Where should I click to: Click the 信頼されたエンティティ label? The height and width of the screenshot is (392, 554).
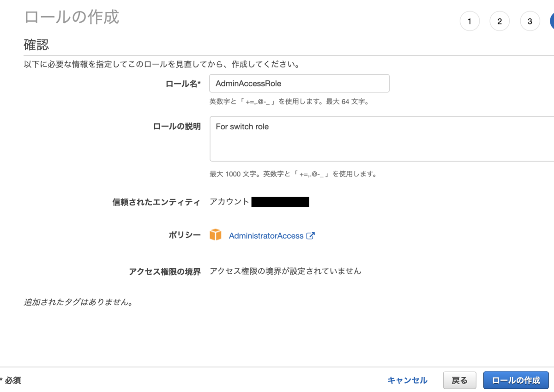click(157, 202)
